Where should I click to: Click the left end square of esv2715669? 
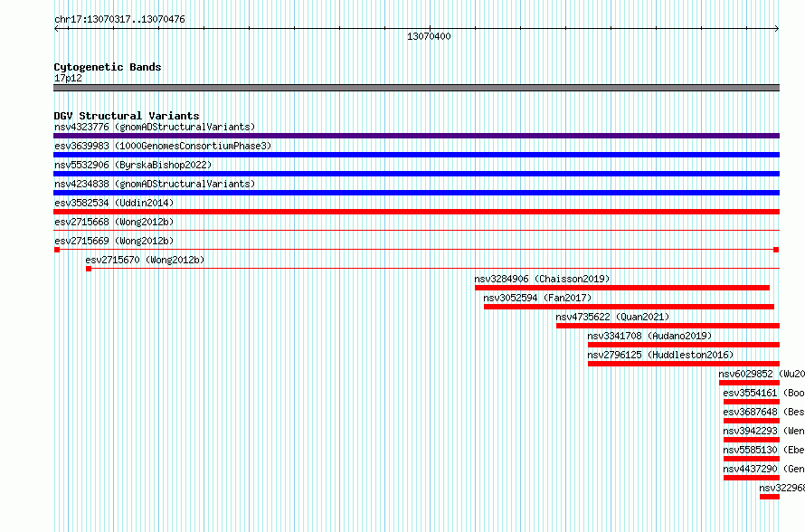[x=57, y=250]
